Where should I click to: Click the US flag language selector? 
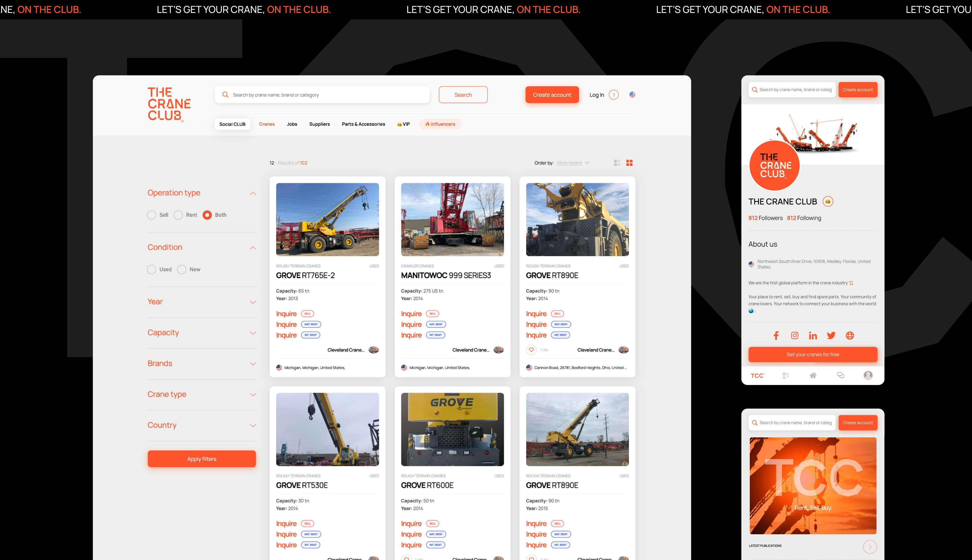pyautogui.click(x=632, y=95)
